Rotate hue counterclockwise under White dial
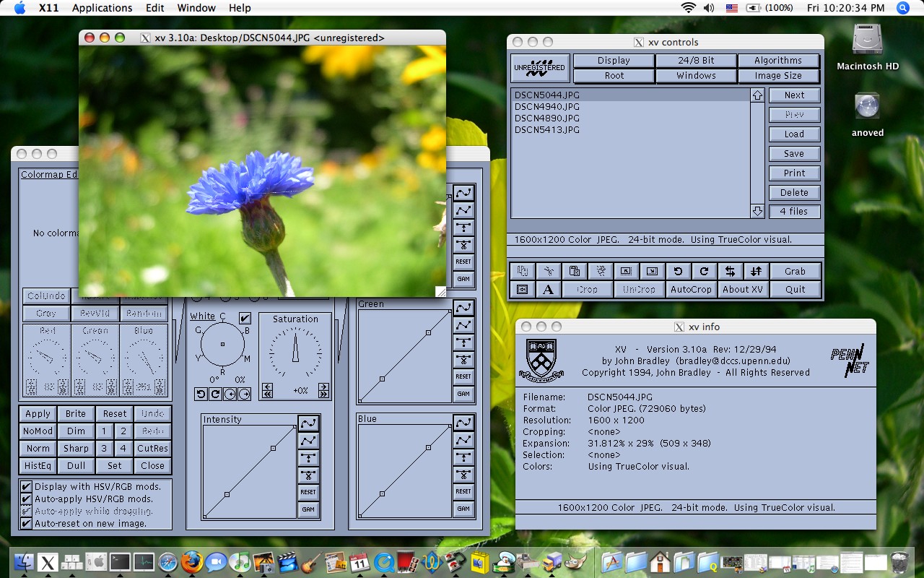The width and height of the screenshot is (924, 578). point(201,394)
